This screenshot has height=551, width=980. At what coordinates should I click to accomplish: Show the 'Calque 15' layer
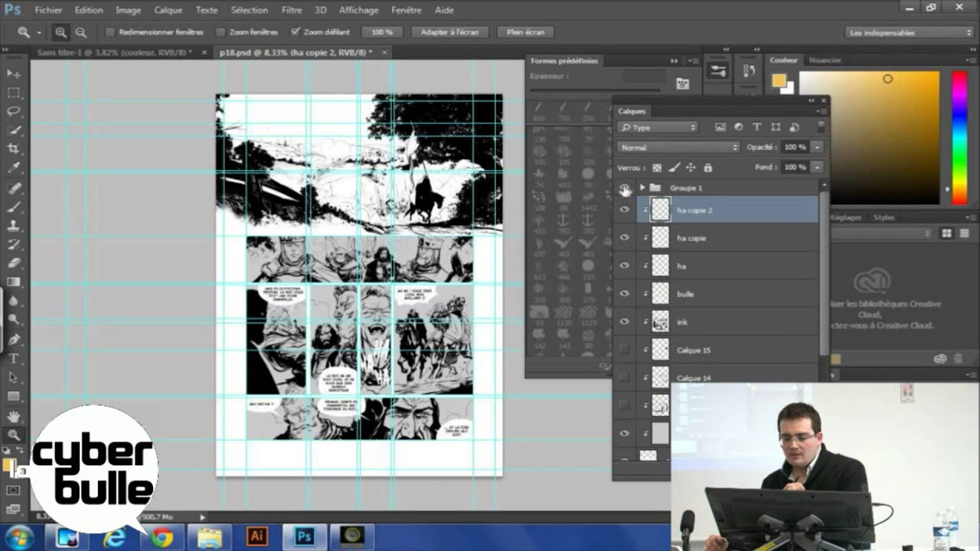point(624,350)
